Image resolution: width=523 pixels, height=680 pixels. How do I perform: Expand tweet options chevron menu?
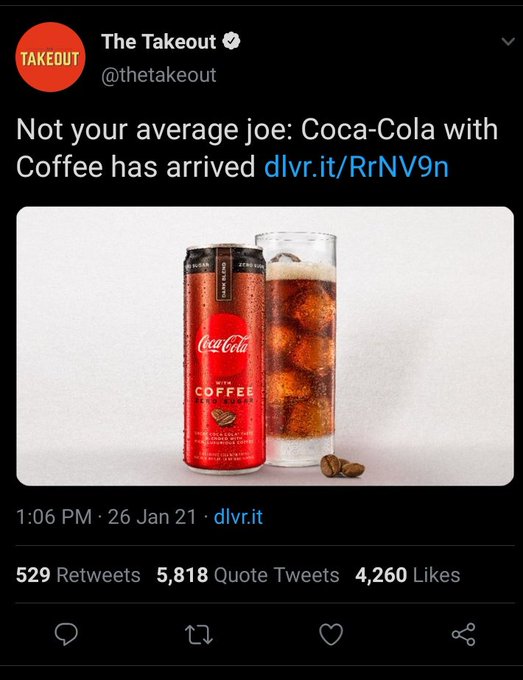coord(508,41)
